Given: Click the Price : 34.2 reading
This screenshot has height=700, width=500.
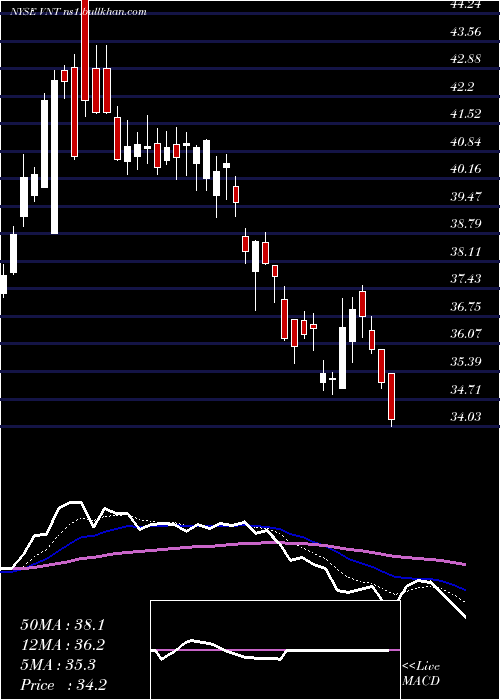Looking at the screenshot, I should pyautogui.click(x=63, y=685).
